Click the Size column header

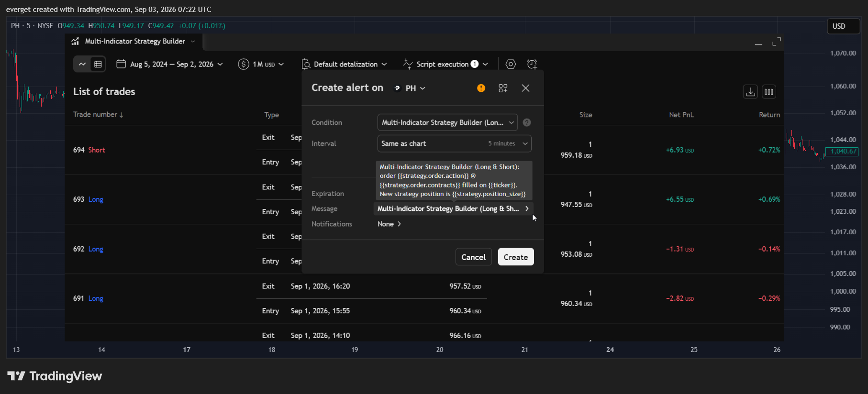point(586,115)
